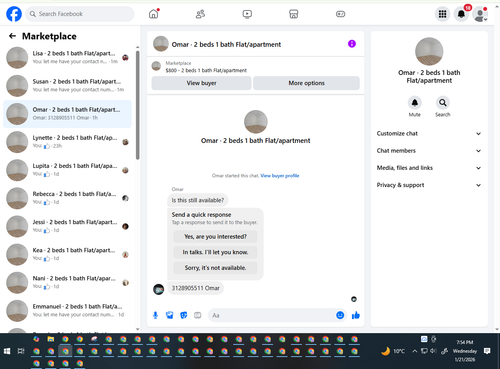Select Omar's conversation in the list
The width and height of the screenshot is (500, 369).
coord(67,114)
